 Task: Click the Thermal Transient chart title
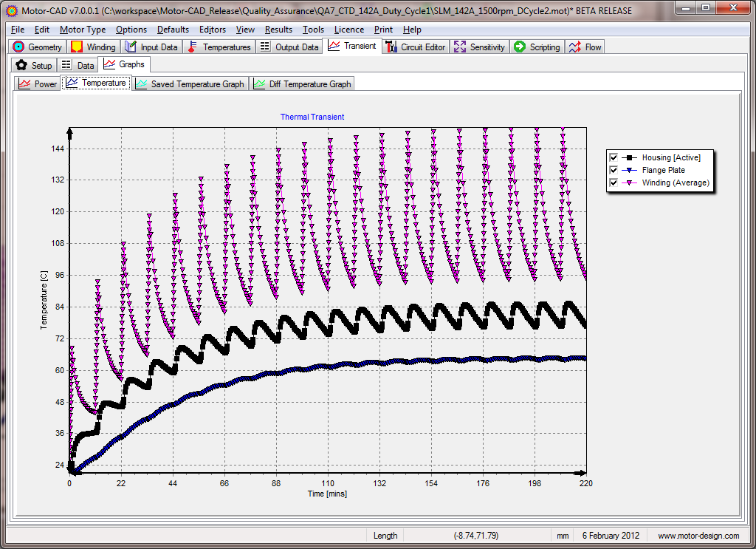click(312, 117)
